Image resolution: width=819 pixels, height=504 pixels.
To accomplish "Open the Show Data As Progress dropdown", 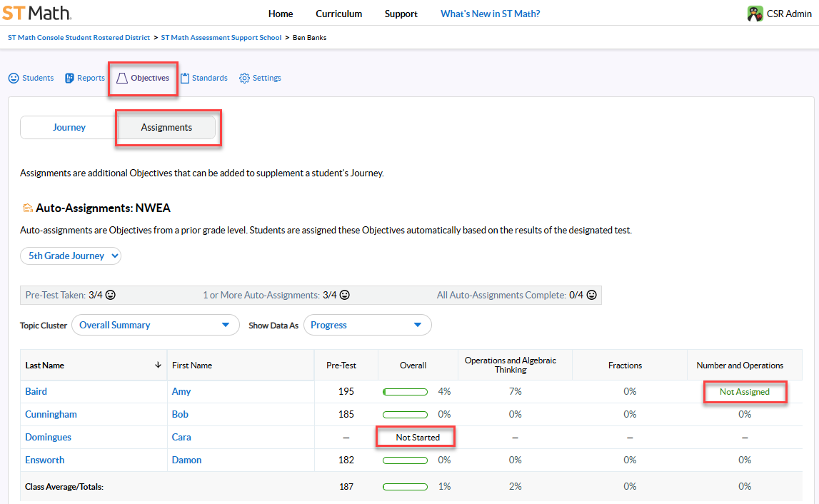I will (x=367, y=325).
